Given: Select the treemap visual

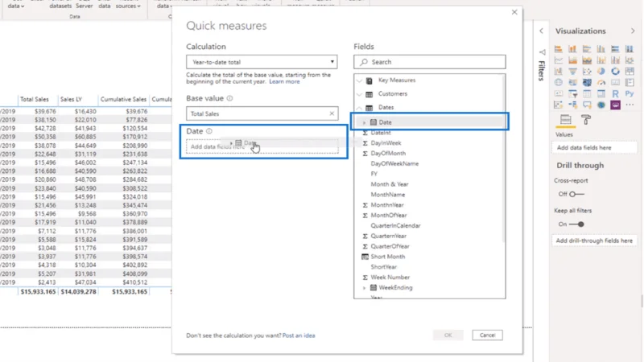Looking at the screenshot, I should [x=630, y=72].
